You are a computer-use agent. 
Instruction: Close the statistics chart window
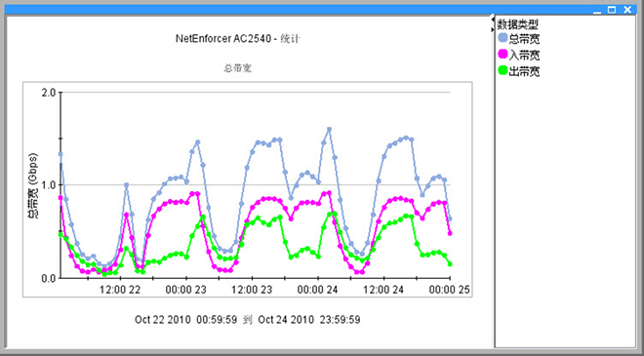point(627,10)
